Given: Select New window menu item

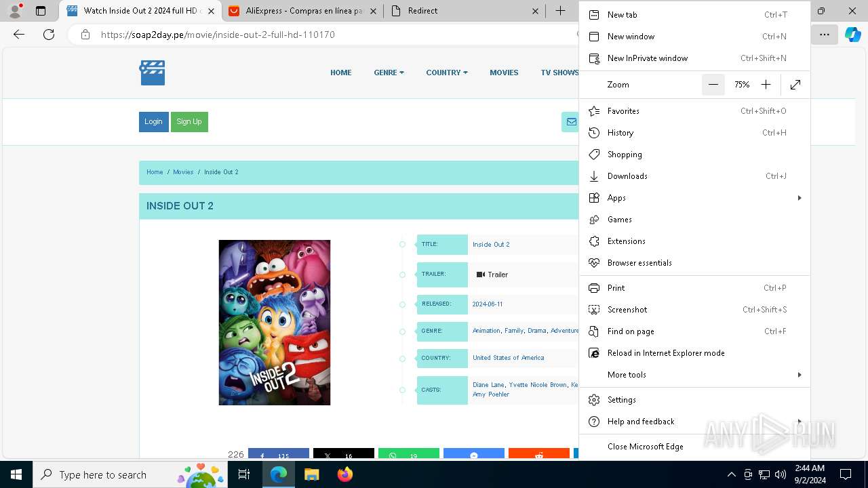Looking at the screenshot, I should tap(694, 37).
